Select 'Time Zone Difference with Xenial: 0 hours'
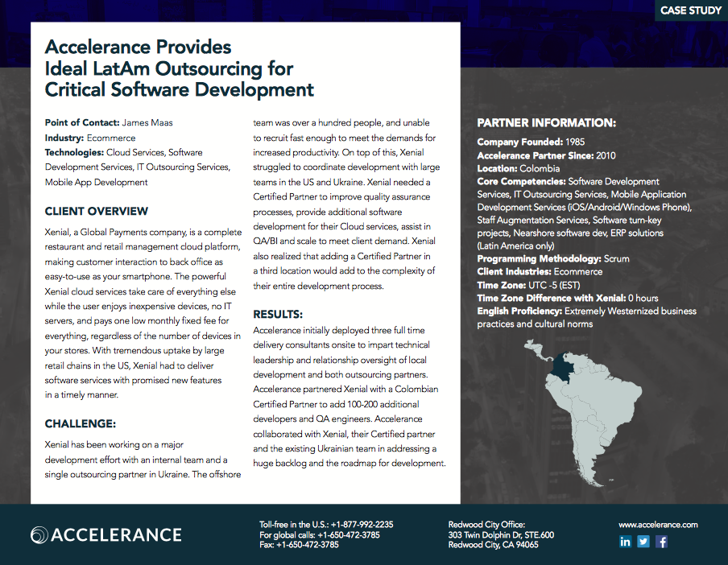The image size is (728, 565). (x=568, y=298)
